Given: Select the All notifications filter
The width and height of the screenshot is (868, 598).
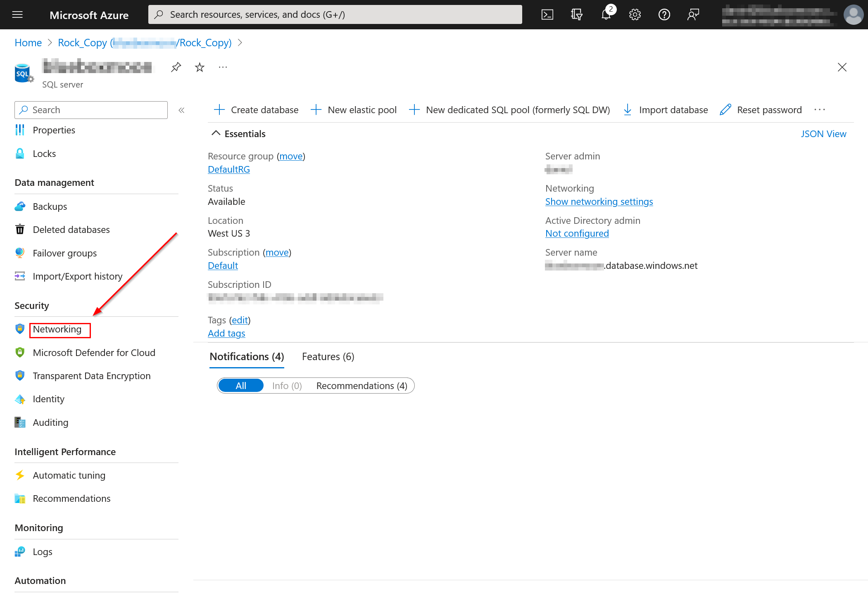Looking at the screenshot, I should pyautogui.click(x=241, y=386).
